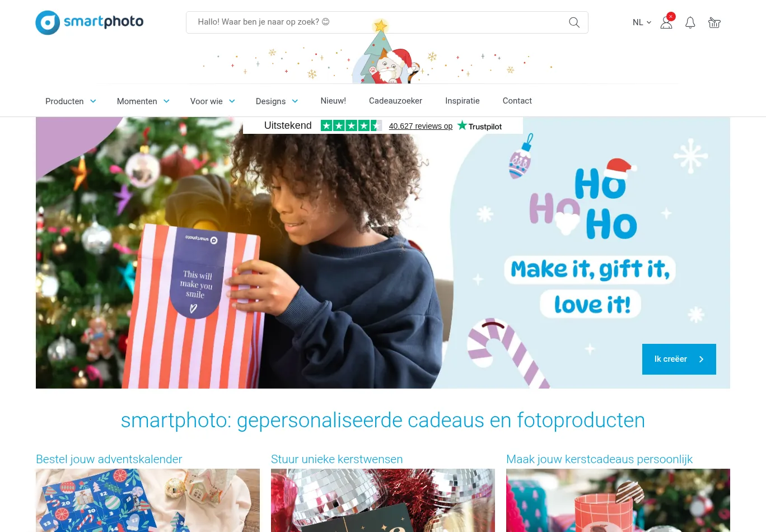Expand the Producten menu

coord(71,101)
